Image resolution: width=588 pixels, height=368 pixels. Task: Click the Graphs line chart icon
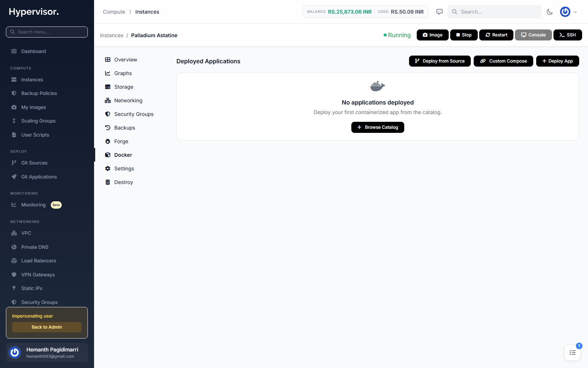[x=108, y=73]
